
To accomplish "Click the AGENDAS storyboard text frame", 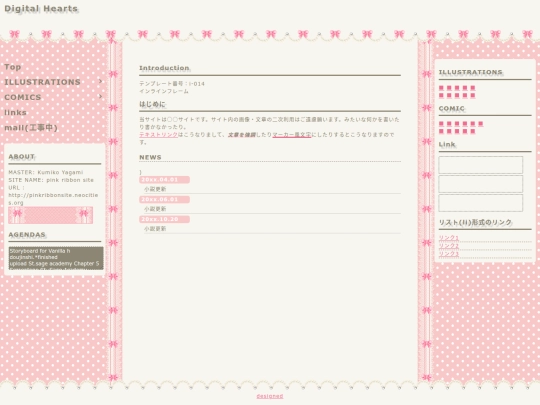I will (56, 258).
